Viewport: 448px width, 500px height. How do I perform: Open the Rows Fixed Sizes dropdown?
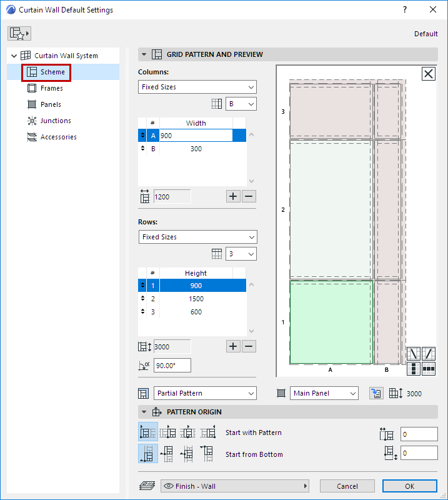pyautogui.click(x=197, y=237)
